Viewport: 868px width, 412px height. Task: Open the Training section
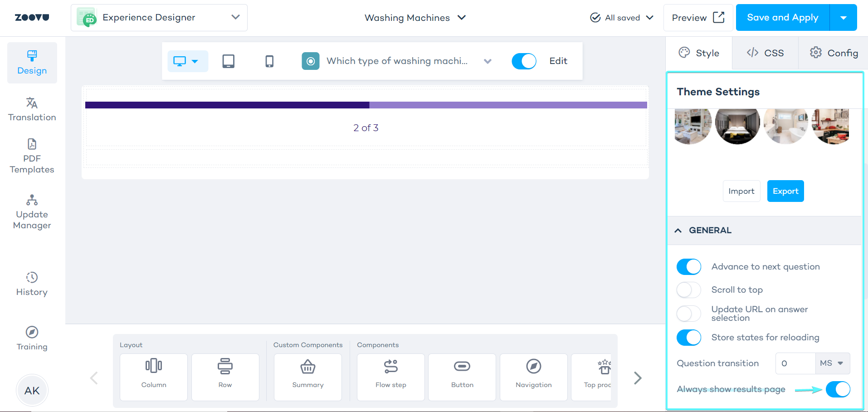click(x=32, y=338)
